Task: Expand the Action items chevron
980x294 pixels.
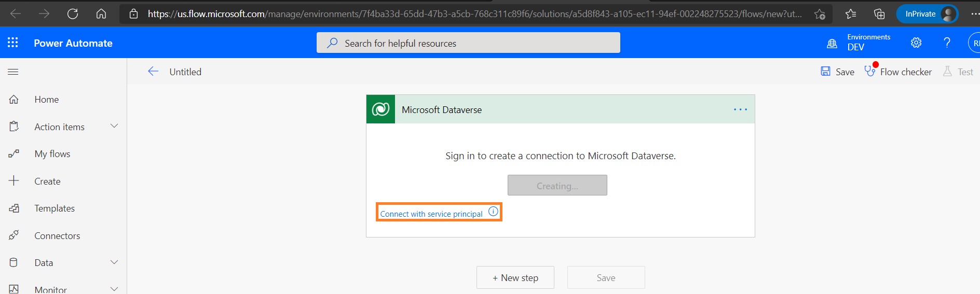Action: point(114,126)
